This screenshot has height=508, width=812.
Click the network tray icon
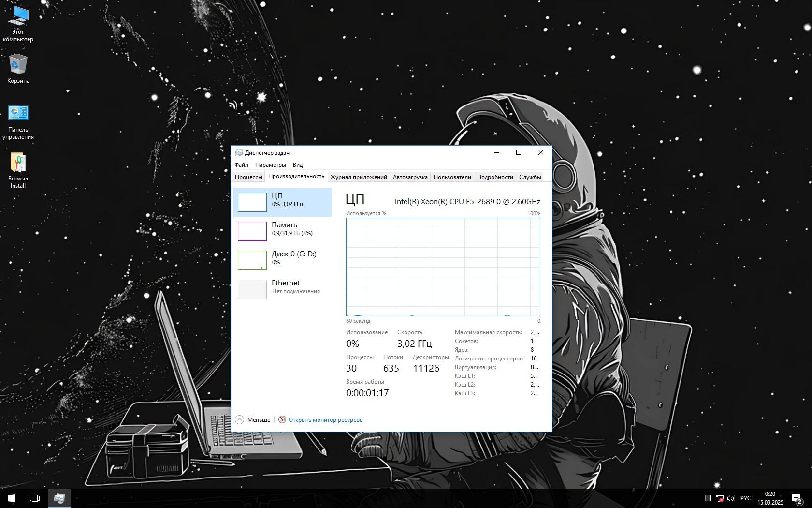pyautogui.click(x=719, y=498)
